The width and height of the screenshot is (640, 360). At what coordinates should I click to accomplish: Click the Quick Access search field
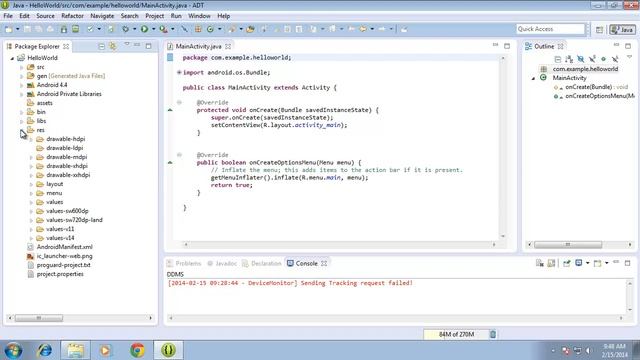[551, 29]
